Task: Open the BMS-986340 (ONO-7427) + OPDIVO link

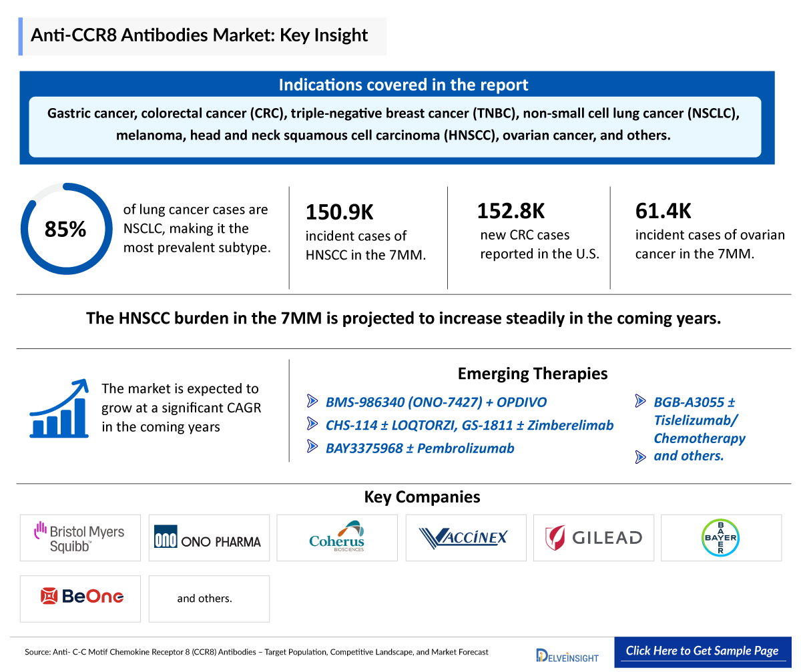Action: click(x=435, y=401)
